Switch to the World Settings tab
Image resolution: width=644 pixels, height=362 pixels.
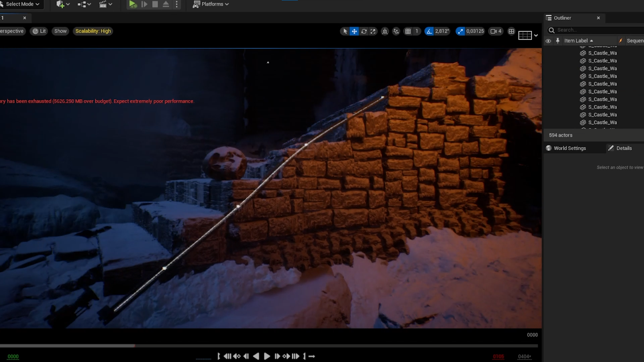570,148
